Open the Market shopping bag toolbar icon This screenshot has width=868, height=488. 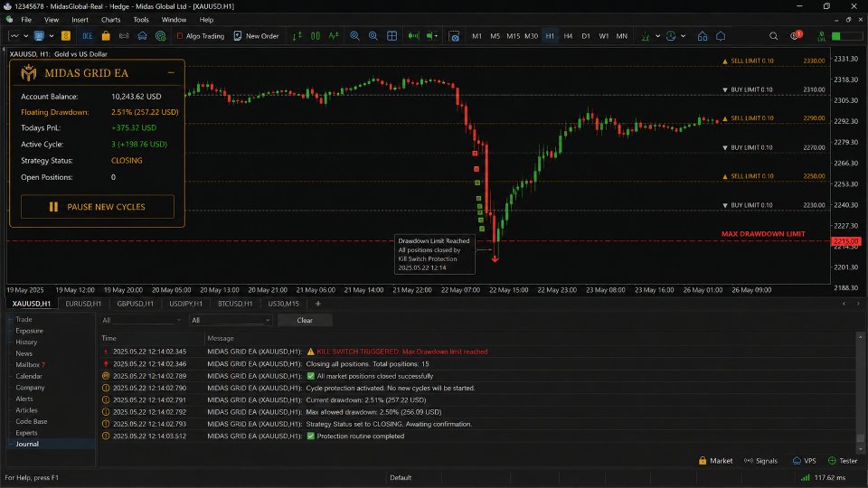[x=106, y=36]
